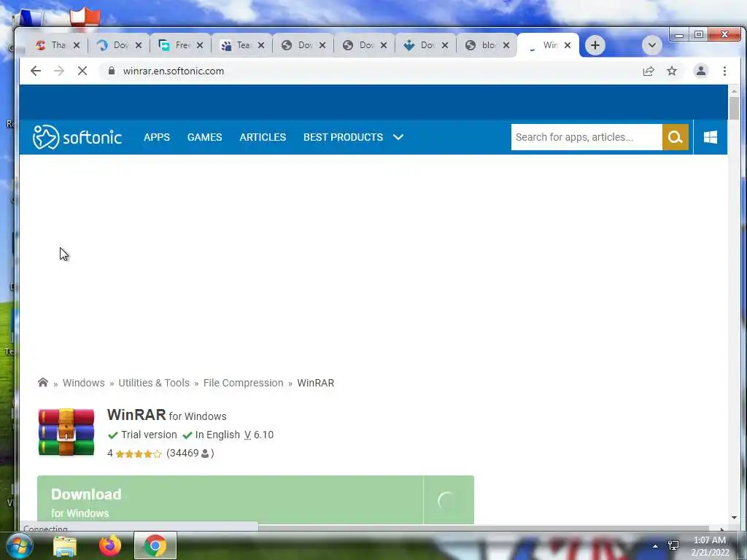Open the Chrome profile avatar
The height and width of the screenshot is (560, 747).
coord(701,71)
